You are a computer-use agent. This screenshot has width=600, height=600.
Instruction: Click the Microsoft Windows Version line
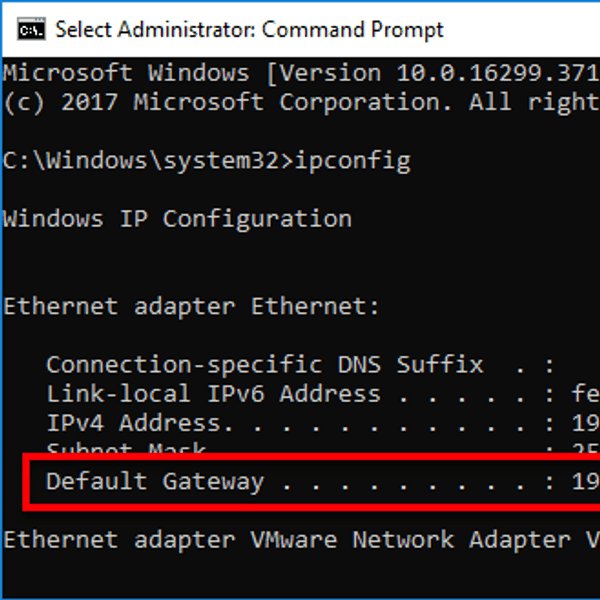point(302,73)
